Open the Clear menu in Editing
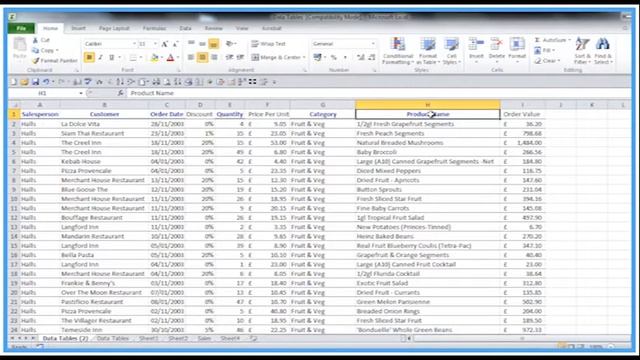Viewport: 640px width, 360px height. tap(547, 60)
